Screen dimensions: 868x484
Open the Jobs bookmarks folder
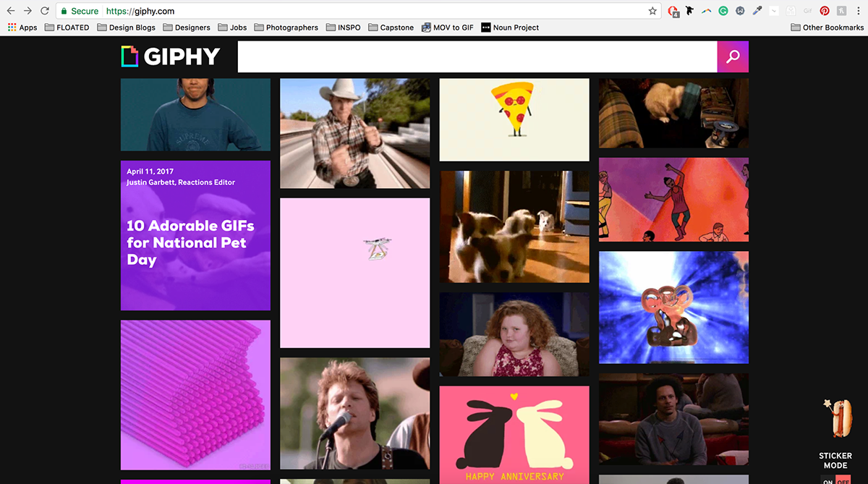pyautogui.click(x=232, y=27)
